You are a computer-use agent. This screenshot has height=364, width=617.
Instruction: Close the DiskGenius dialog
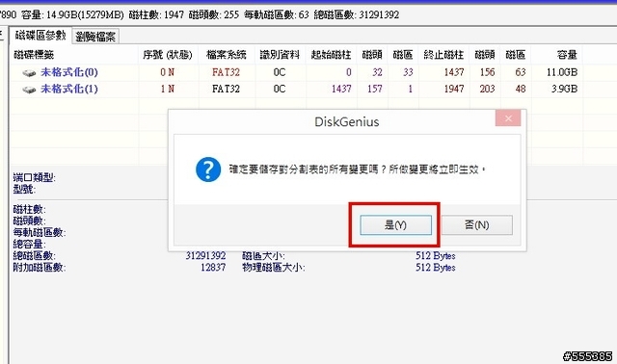[x=508, y=117]
